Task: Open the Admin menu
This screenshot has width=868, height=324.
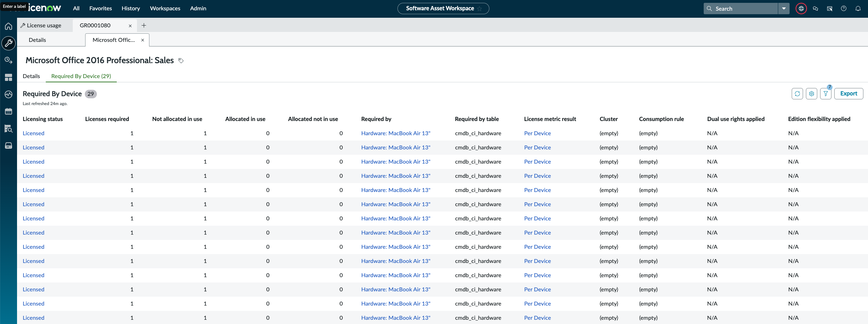Action: tap(198, 8)
